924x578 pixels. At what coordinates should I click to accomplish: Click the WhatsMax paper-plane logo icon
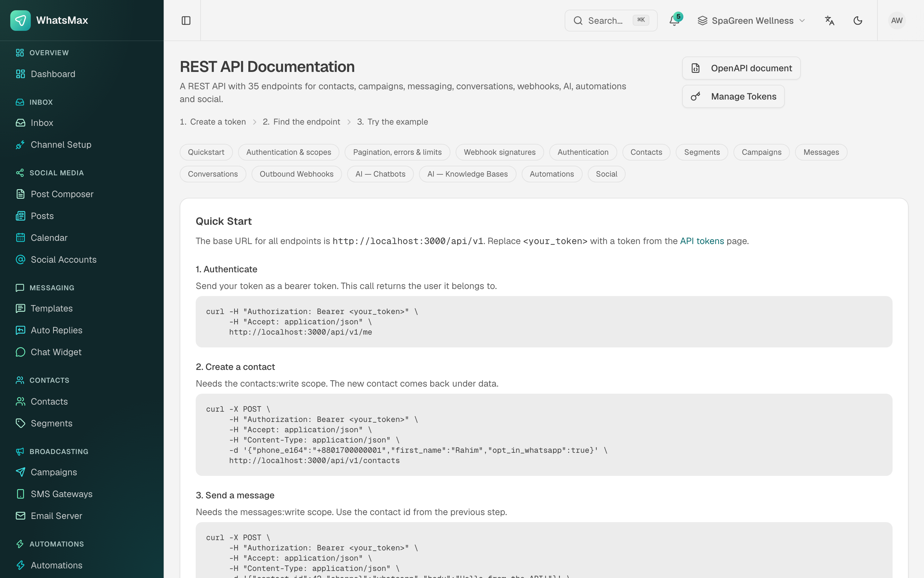point(20,20)
